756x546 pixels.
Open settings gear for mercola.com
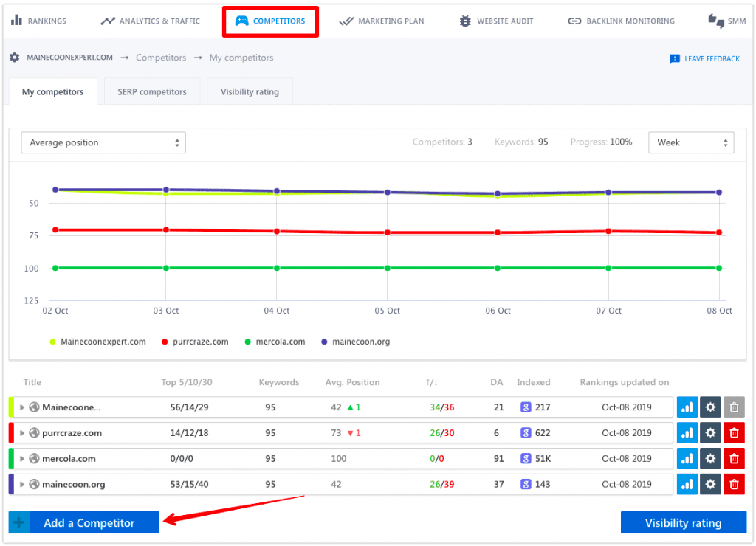710,458
